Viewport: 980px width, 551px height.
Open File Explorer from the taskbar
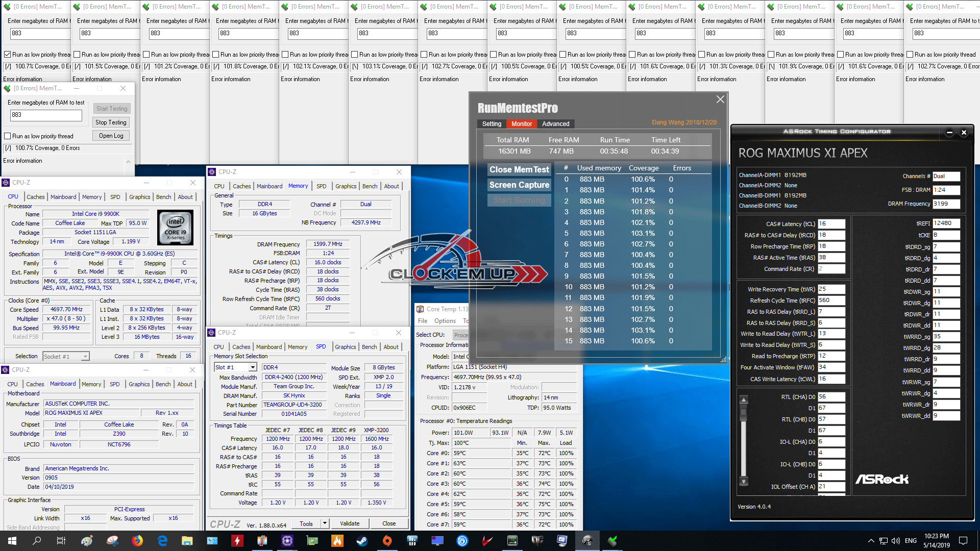click(x=187, y=541)
